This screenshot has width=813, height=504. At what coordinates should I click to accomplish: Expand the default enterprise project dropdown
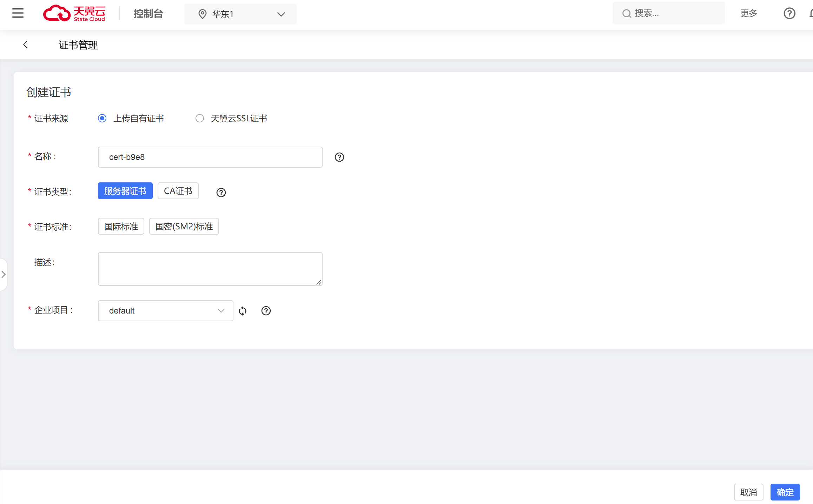(165, 311)
